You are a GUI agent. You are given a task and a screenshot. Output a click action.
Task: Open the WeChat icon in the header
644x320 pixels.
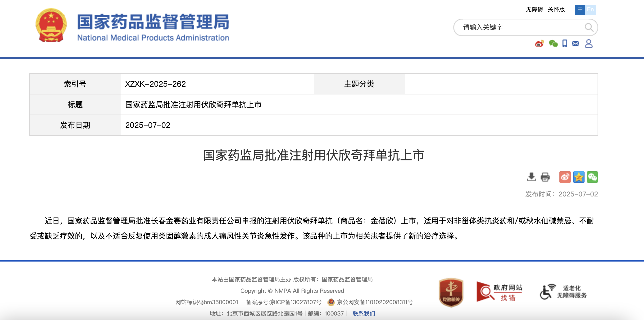tap(553, 44)
